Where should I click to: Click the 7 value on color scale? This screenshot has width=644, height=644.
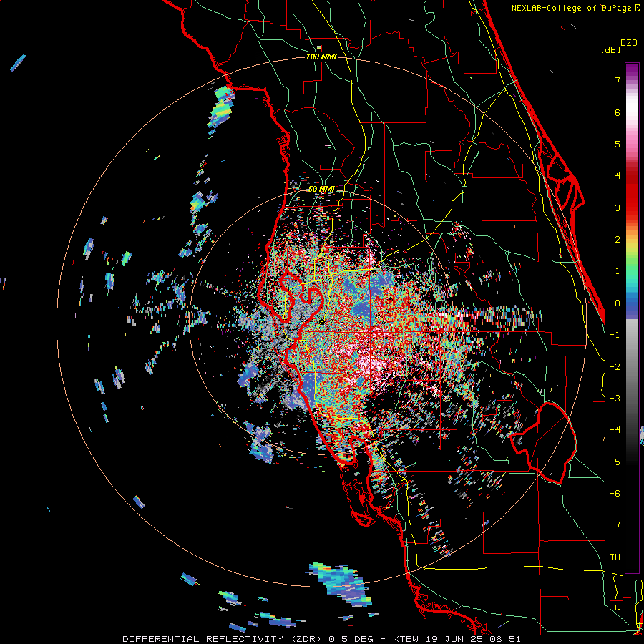pyautogui.click(x=618, y=80)
